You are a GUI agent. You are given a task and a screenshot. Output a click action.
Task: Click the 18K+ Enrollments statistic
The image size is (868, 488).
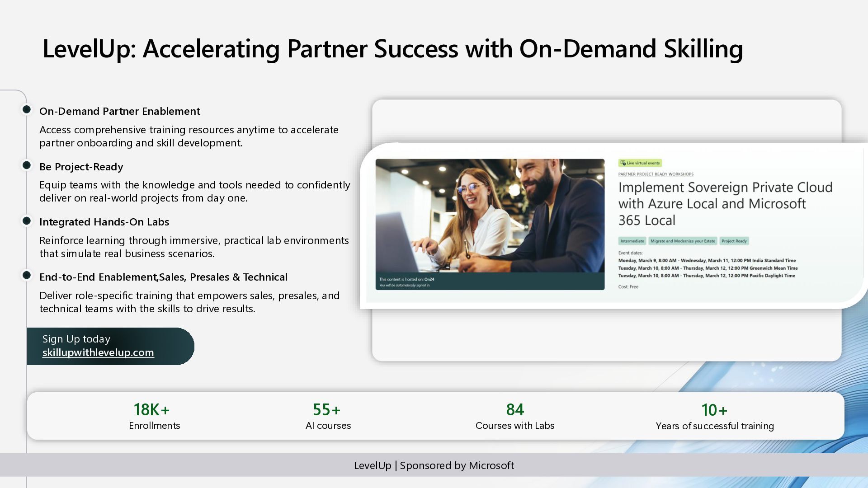click(154, 416)
